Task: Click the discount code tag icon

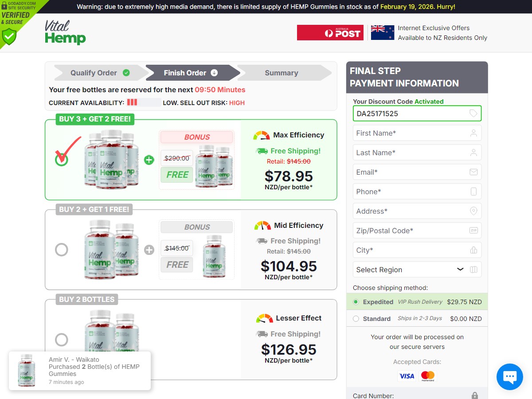Action: click(x=474, y=113)
